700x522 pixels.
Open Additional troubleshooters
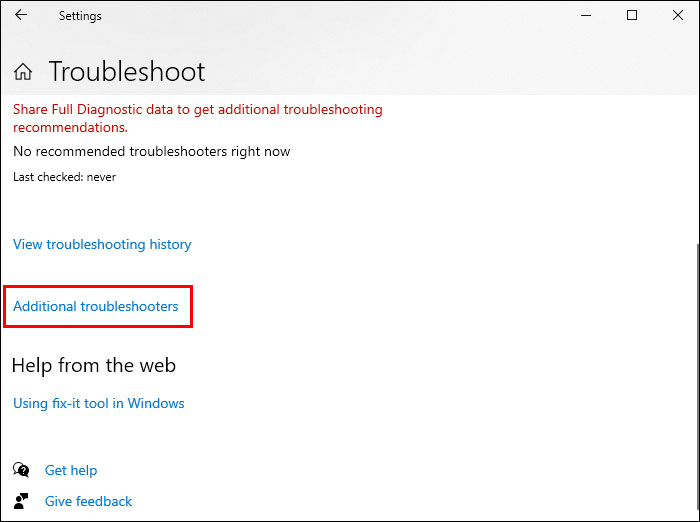(x=96, y=306)
